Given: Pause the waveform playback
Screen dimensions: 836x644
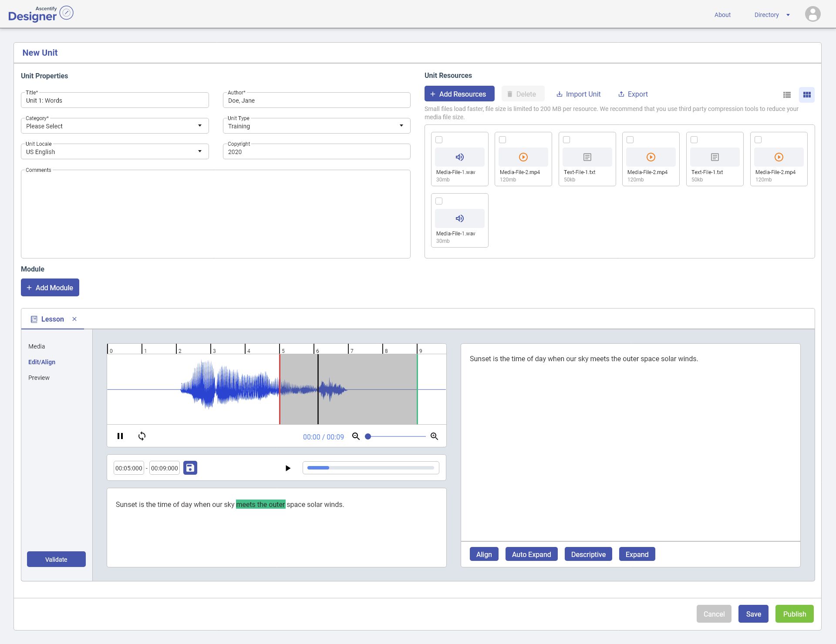Looking at the screenshot, I should [120, 436].
